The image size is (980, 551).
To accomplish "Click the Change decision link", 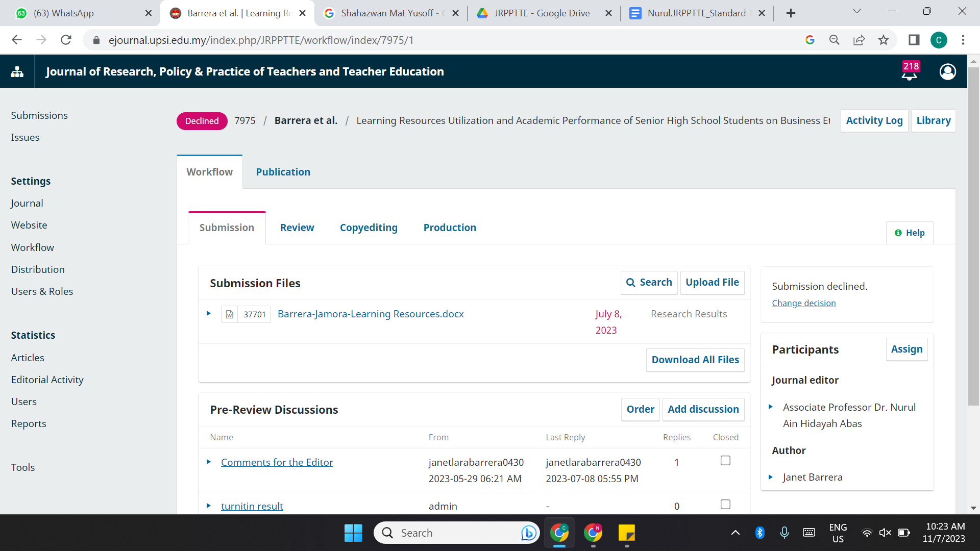I will pos(803,303).
